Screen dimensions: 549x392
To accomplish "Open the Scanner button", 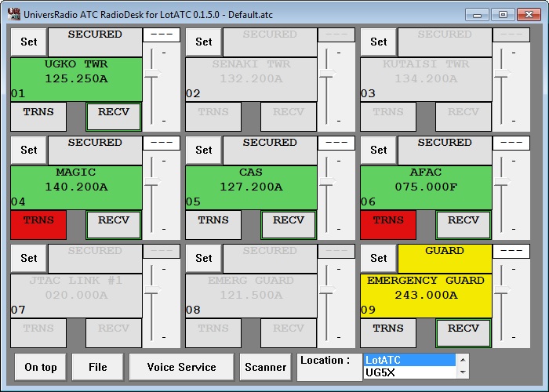I will pos(265,367).
